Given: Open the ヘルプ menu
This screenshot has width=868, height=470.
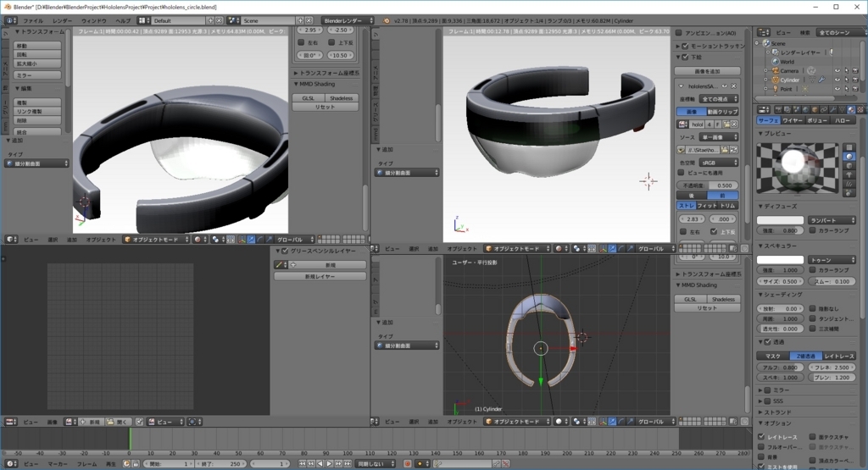Looking at the screenshot, I should (x=123, y=20).
